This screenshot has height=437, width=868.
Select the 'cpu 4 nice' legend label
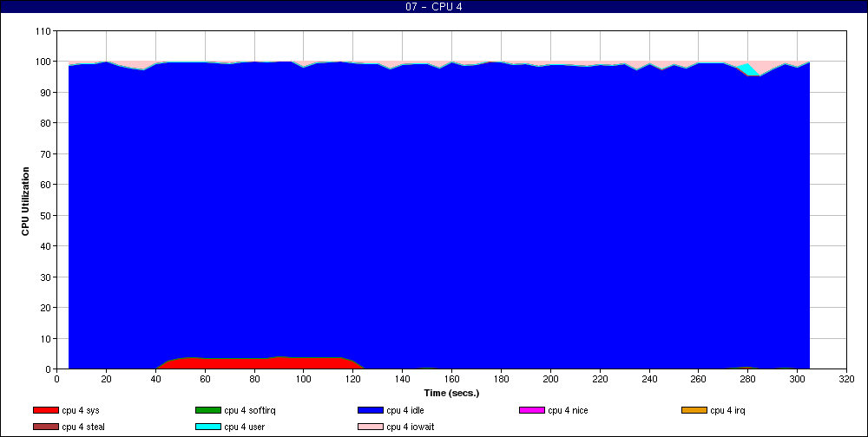[x=568, y=410]
